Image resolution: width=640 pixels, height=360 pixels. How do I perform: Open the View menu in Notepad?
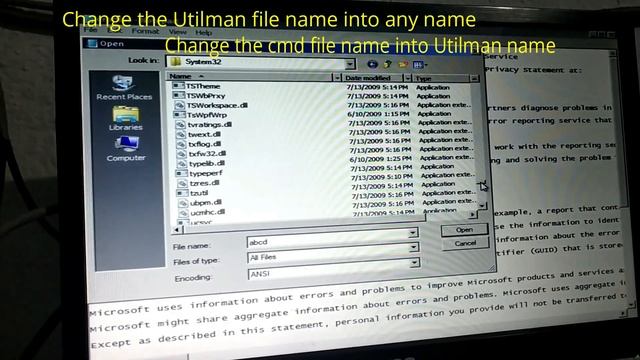click(x=178, y=31)
